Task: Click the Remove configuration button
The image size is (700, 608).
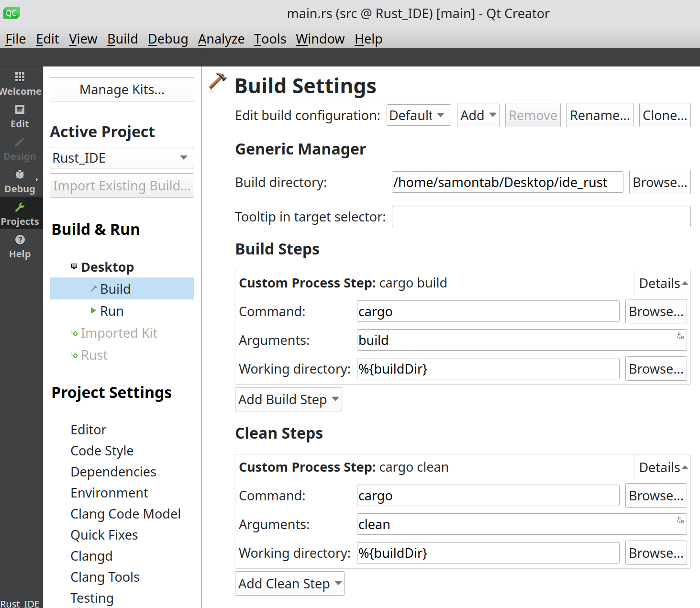Action: [x=533, y=115]
